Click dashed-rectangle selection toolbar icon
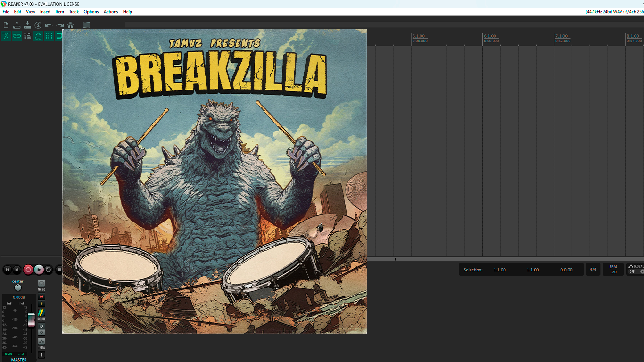Screen dimensions: 644x362 coord(86,25)
